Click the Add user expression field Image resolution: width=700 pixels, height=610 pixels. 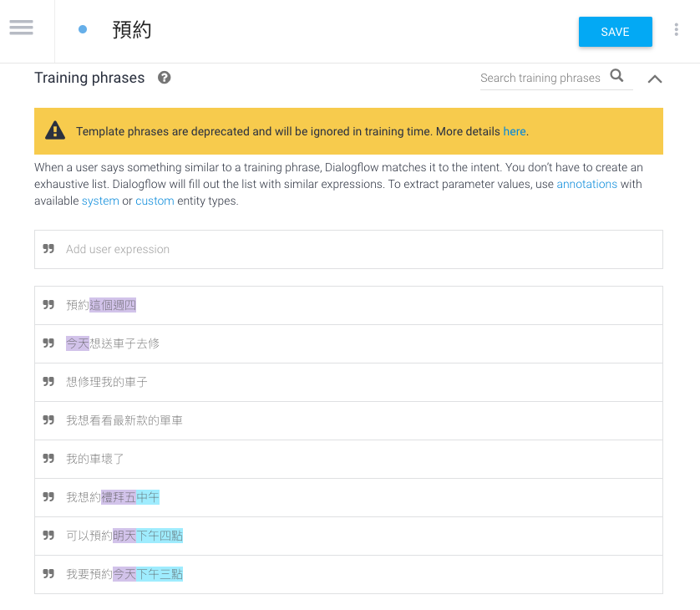click(348, 249)
